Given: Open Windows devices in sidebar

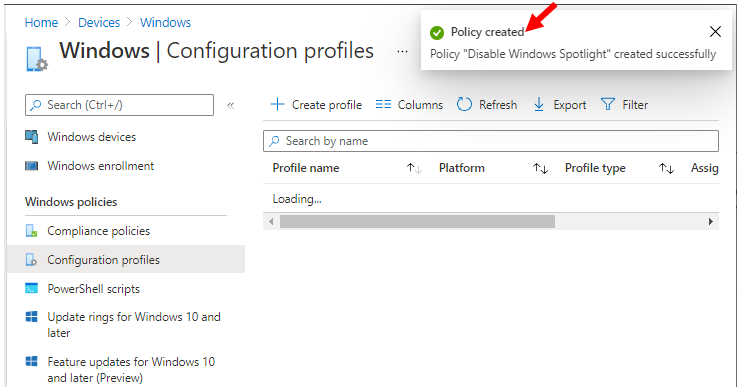Looking at the screenshot, I should click(91, 137).
